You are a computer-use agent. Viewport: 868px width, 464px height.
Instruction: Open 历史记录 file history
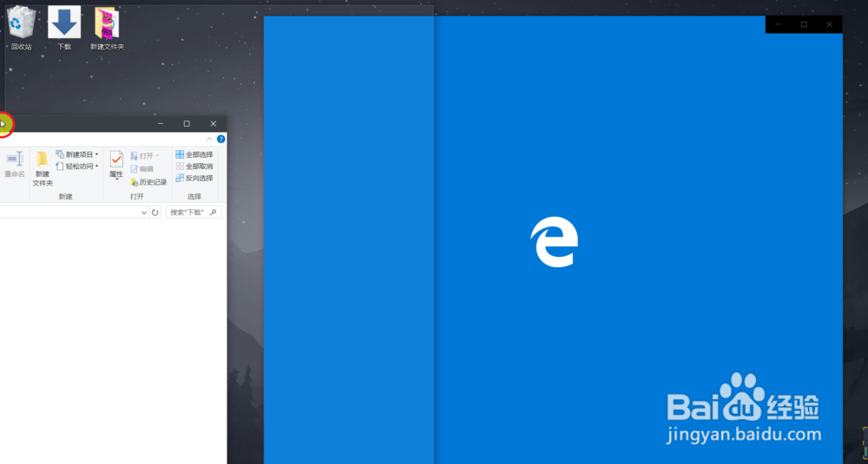[149, 182]
